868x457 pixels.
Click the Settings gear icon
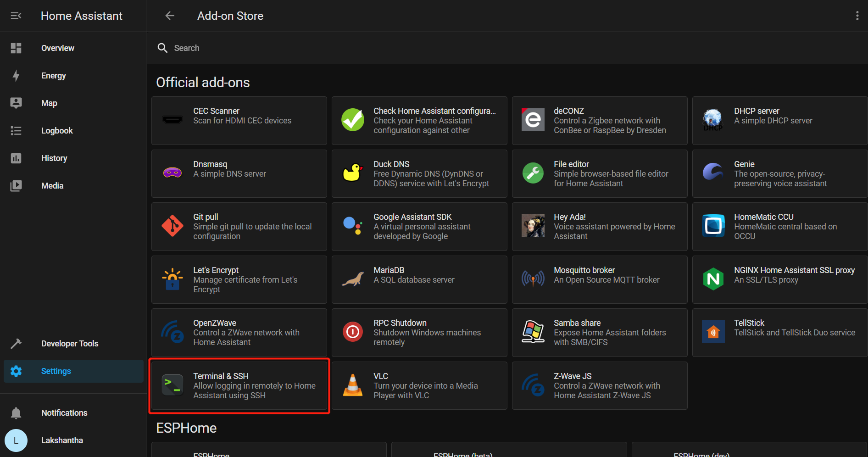pyautogui.click(x=16, y=371)
